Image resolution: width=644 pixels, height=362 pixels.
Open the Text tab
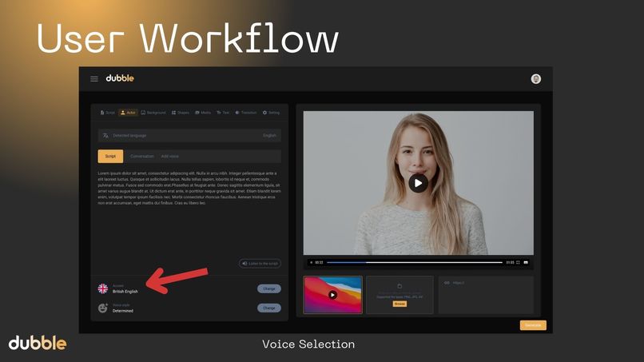click(223, 113)
